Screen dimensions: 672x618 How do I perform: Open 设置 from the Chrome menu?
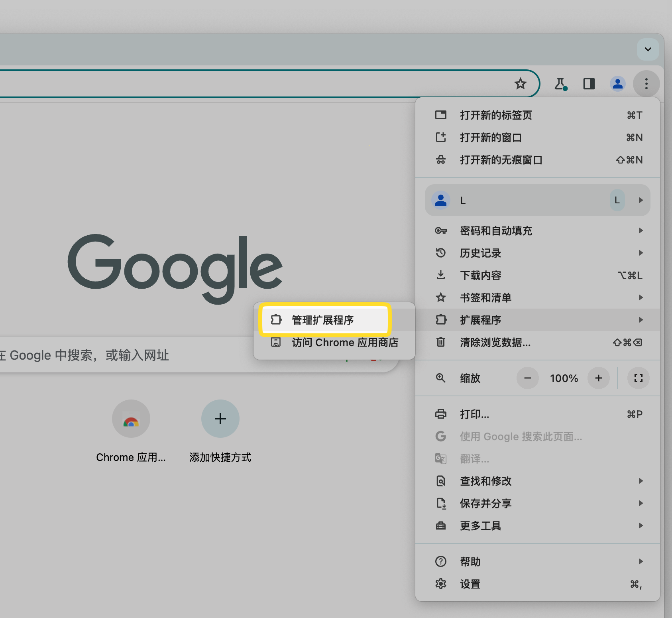tap(538, 584)
